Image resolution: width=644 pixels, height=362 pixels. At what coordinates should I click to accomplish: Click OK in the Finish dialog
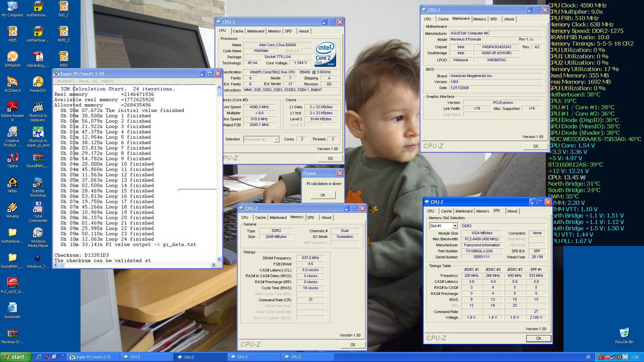(323, 195)
